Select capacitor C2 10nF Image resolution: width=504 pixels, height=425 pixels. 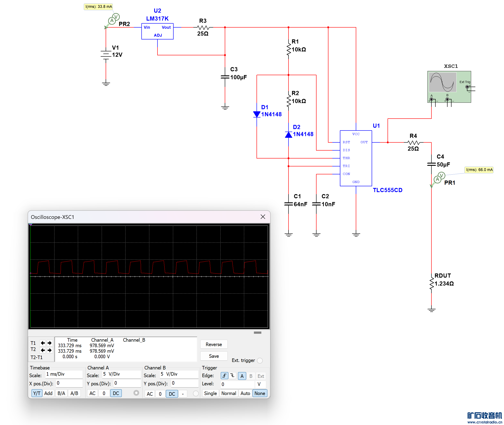coord(316,204)
